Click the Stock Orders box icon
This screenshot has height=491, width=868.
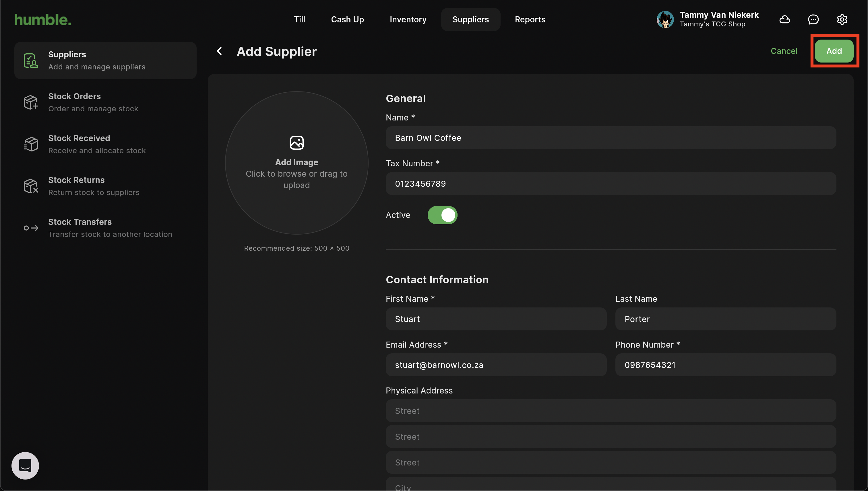[x=31, y=102]
